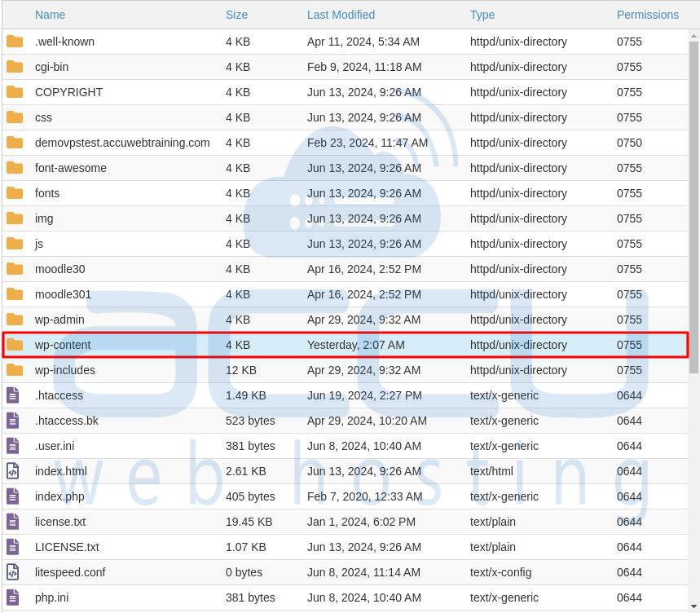Click the 'Yesterday, 2:07 AM' date
Screen dimensions: 700x613
click(356, 345)
